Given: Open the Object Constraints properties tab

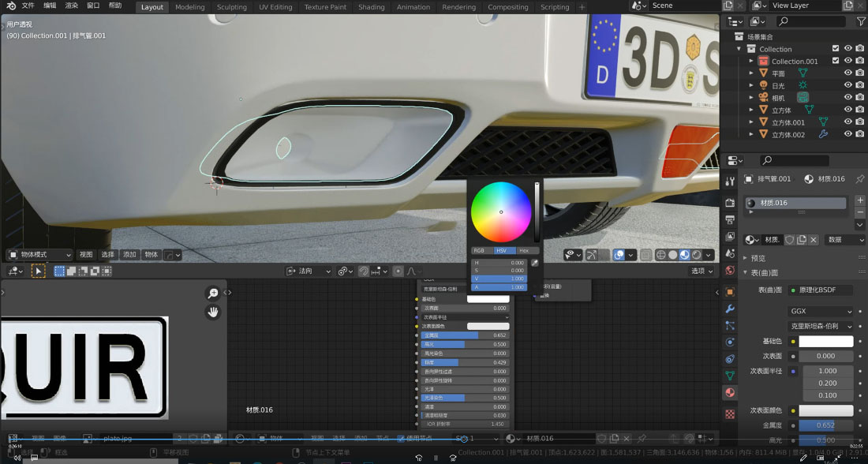Looking at the screenshot, I should click(730, 359).
